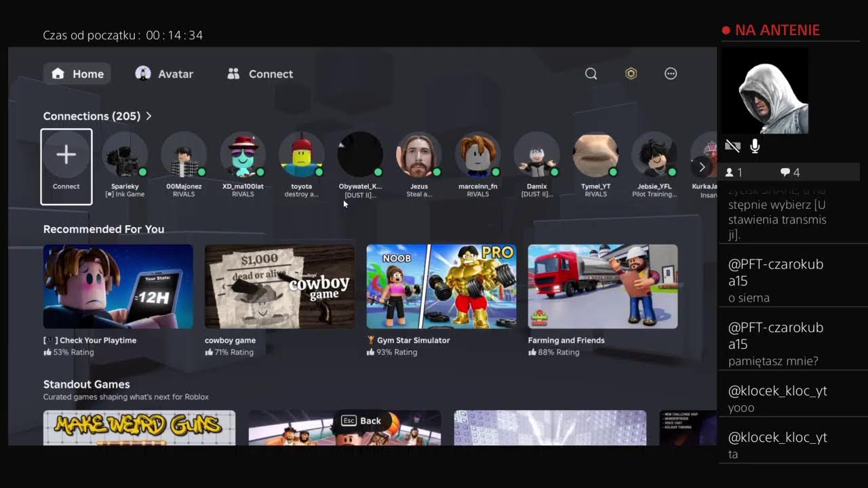Image resolution: width=868 pixels, height=488 pixels.
Task: Click the NA ANTENIE live indicator
Action: pyautogui.click(x=771, y=30)
